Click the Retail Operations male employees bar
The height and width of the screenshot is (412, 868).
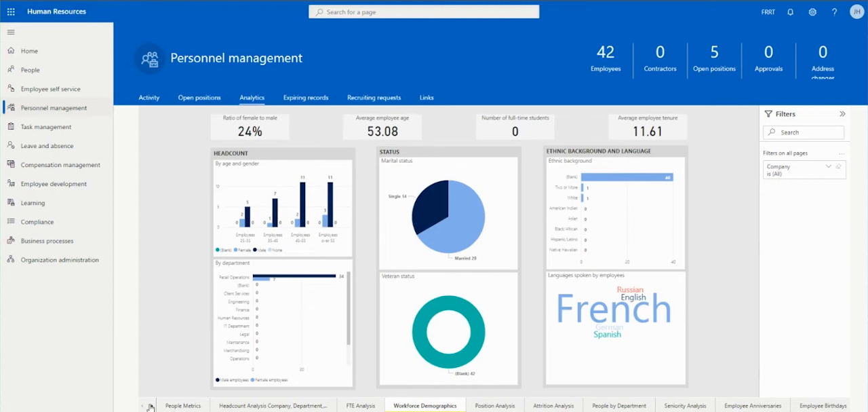294,276
